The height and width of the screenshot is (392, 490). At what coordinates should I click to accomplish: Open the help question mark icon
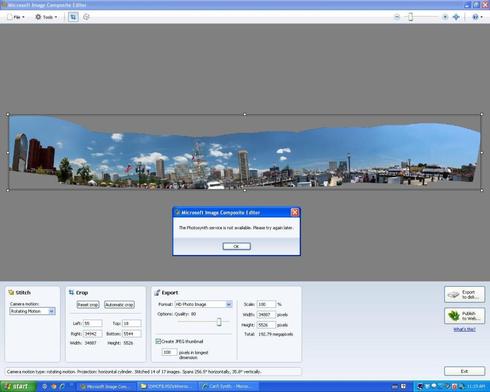(477, 17)
